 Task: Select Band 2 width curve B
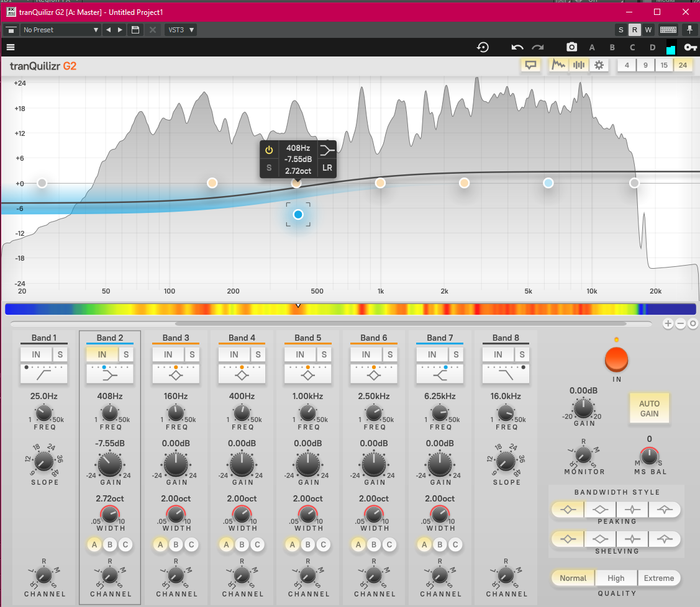(x=110, y=544)
